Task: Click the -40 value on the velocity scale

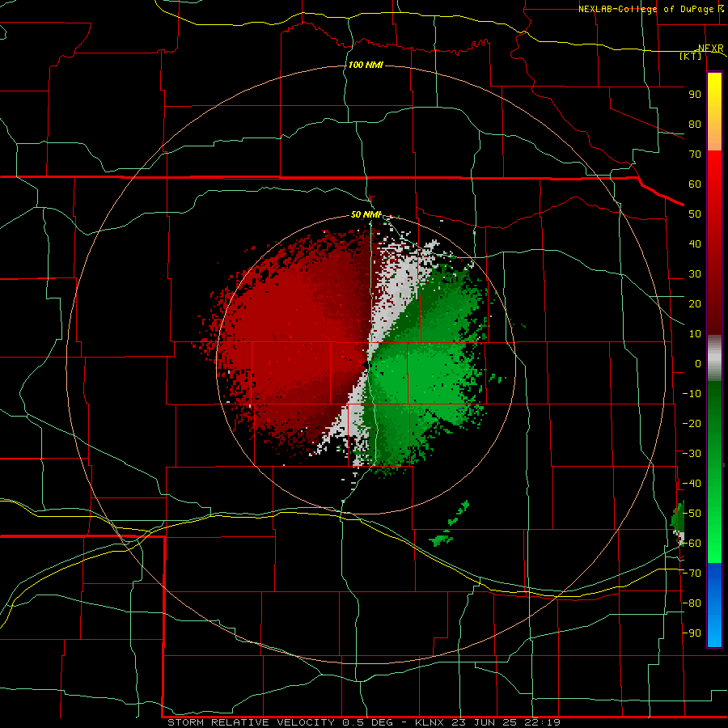Action: (x=692, y=484)
